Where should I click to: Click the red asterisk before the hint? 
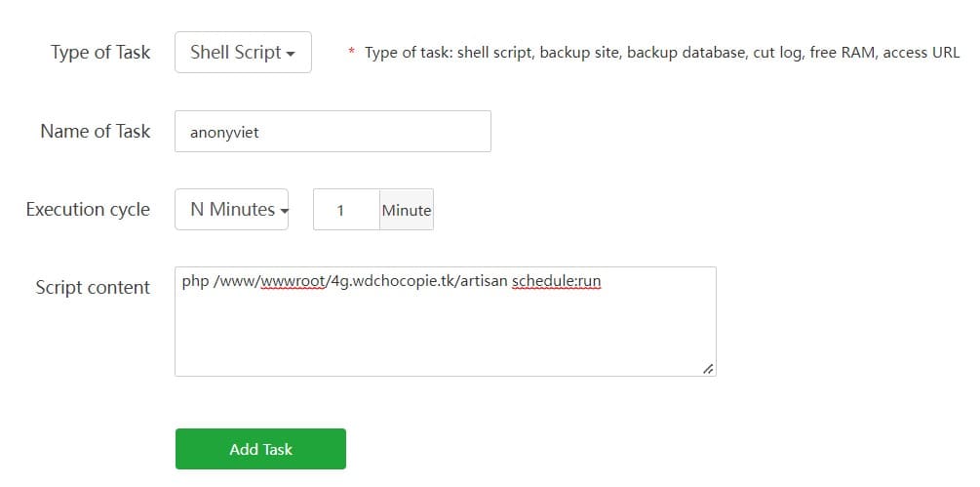pyautogui.click(x=352, y=53)
